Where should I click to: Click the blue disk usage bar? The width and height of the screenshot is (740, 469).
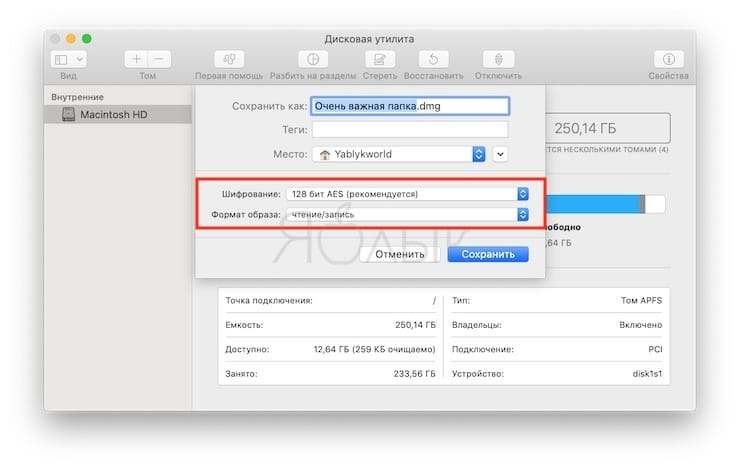click(x=594, y=204)
